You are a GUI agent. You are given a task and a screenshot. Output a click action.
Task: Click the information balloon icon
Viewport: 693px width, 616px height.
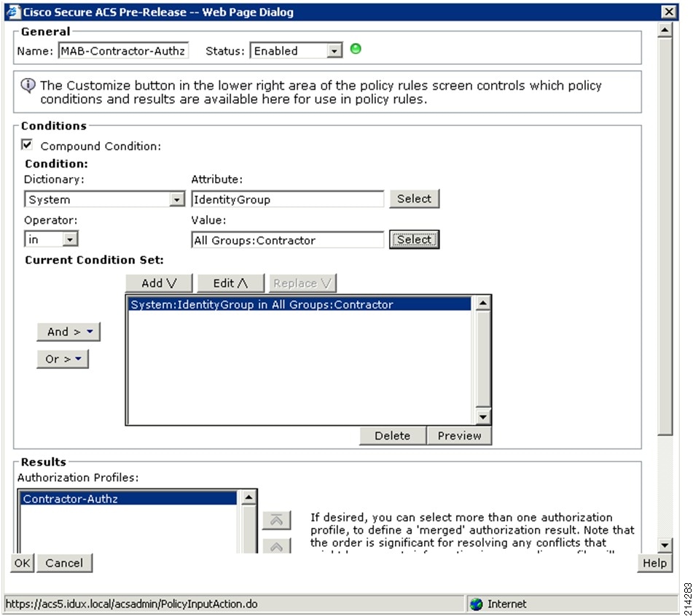tap(28, 85)
